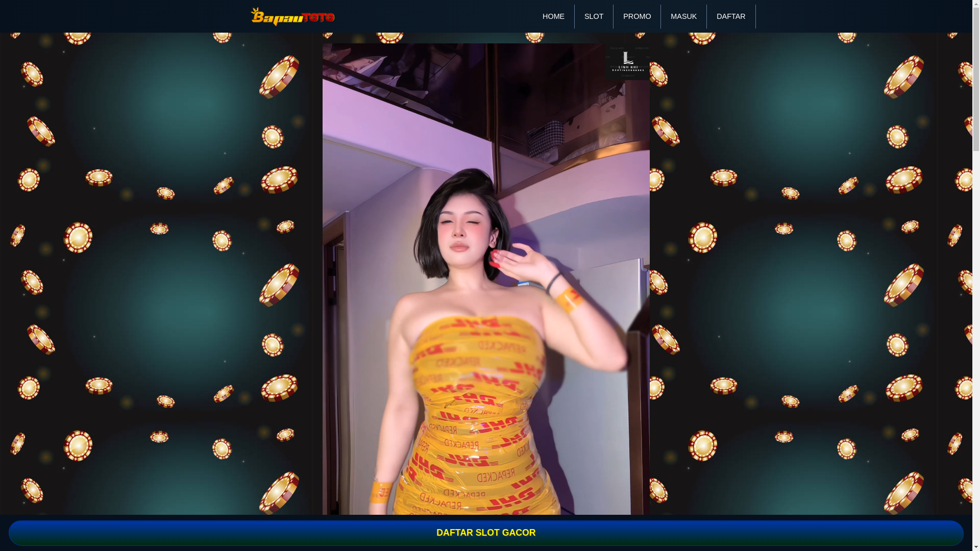Select DAFTAR to register

tap(731, 16)
